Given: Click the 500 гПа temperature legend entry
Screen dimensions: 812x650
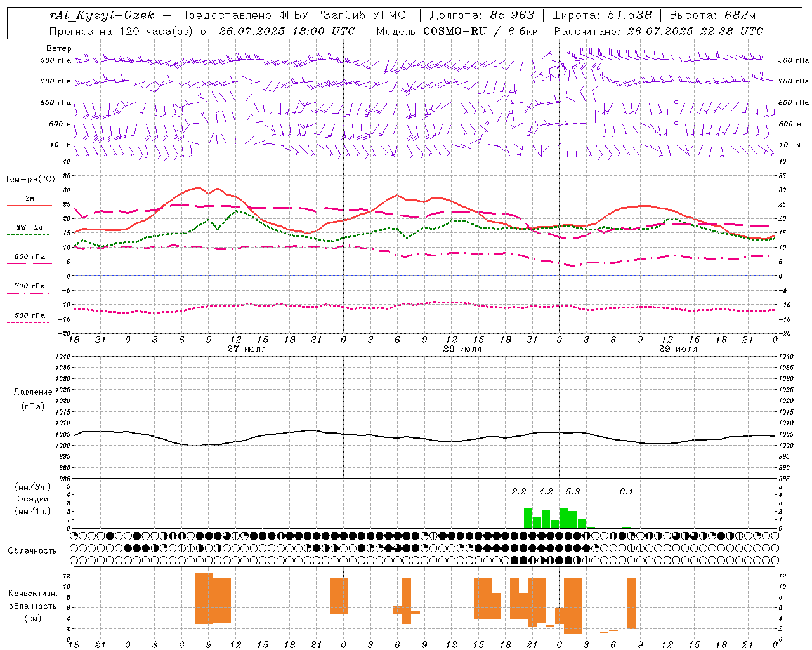Looking at the screenshot, I should [30, 315].
